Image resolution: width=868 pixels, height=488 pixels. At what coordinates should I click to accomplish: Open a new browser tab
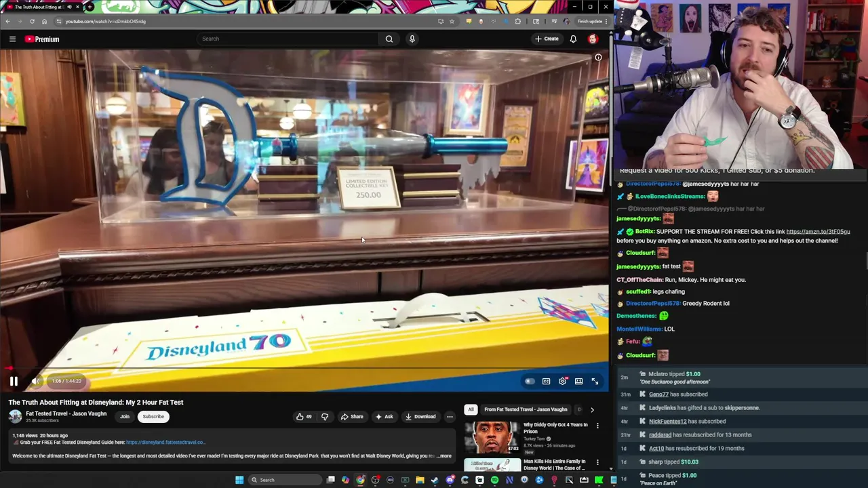pyautogui.click(x=90, y=7)
